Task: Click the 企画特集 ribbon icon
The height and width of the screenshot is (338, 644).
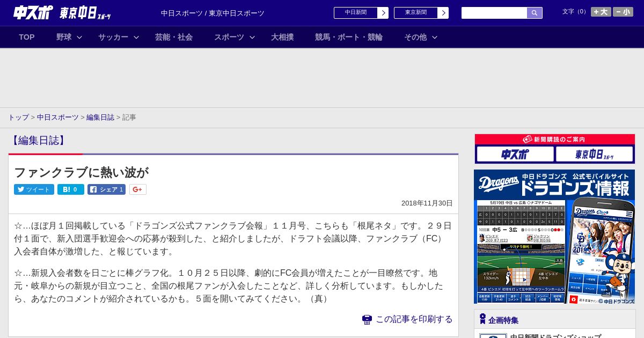Action: [482, 319]
